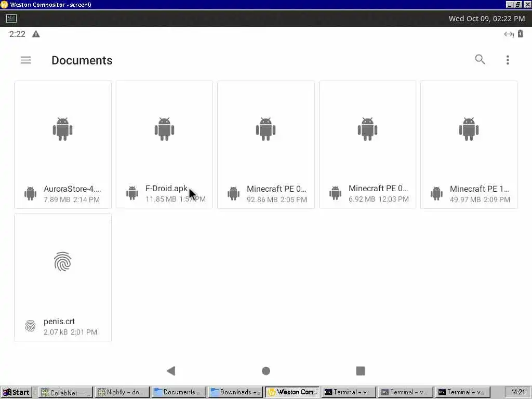
Task: Select Minecraft PE 0... dated 12:03 PM
Action: (x=378, y=188)
